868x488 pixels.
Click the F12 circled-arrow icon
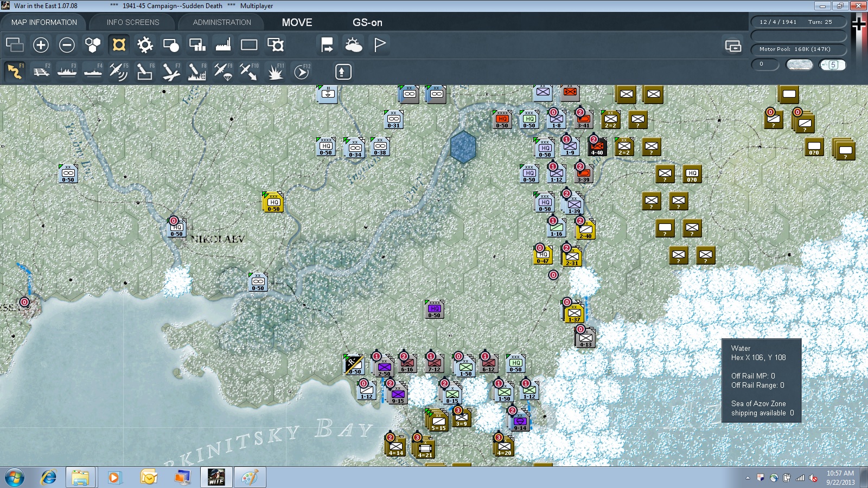pyautogui.click(x=302, y=72)
